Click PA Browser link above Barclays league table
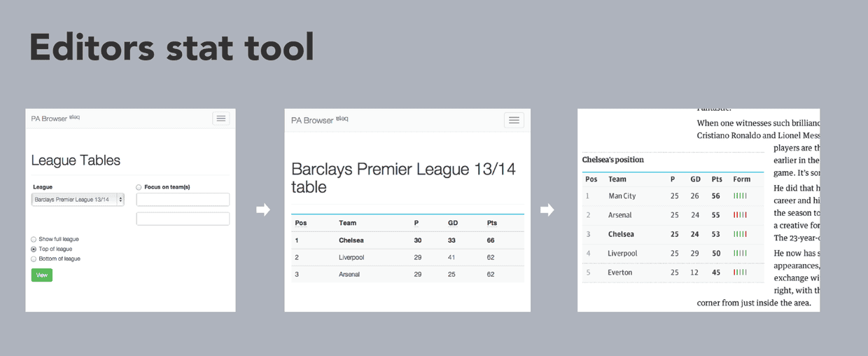 (x=312, y=121)
